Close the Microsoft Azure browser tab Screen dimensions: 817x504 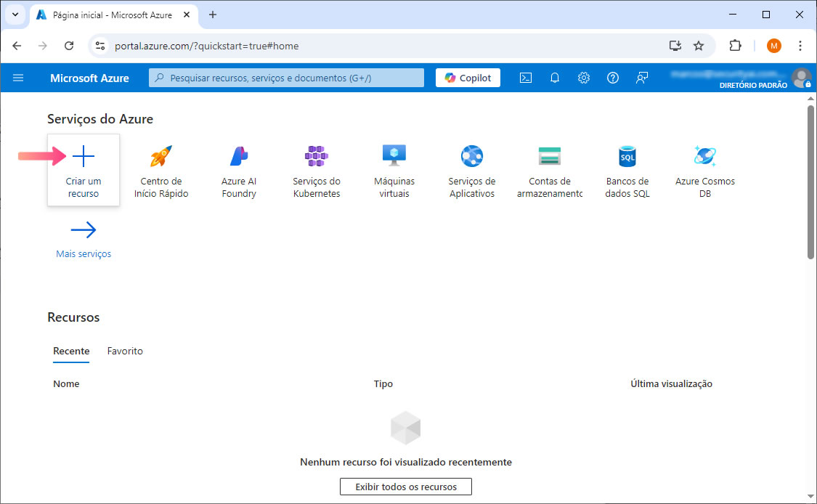point(187,15)
